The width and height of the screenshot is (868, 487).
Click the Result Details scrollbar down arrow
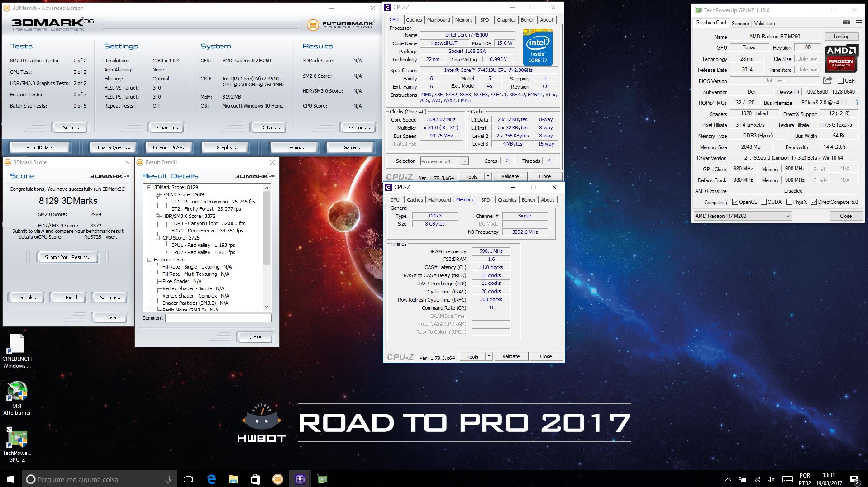[267, 307]
